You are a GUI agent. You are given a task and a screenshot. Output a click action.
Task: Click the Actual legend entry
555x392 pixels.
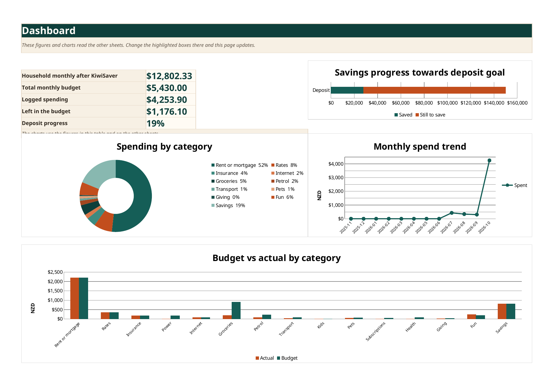tap(265, 358)
